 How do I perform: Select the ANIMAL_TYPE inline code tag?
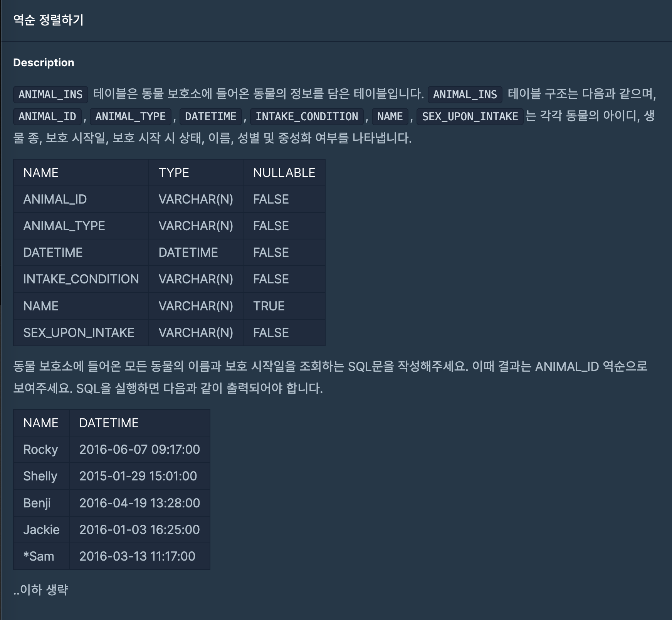130,116
